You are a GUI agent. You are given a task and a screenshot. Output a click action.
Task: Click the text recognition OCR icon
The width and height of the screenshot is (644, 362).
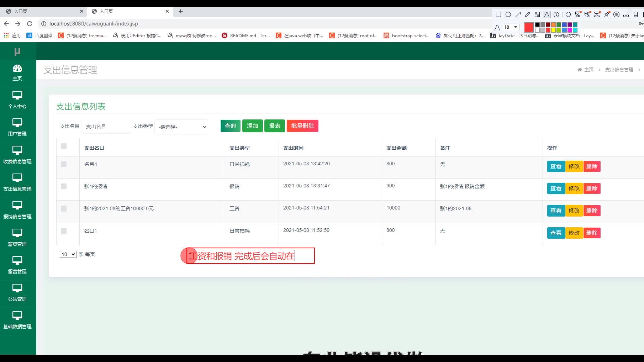597,14
